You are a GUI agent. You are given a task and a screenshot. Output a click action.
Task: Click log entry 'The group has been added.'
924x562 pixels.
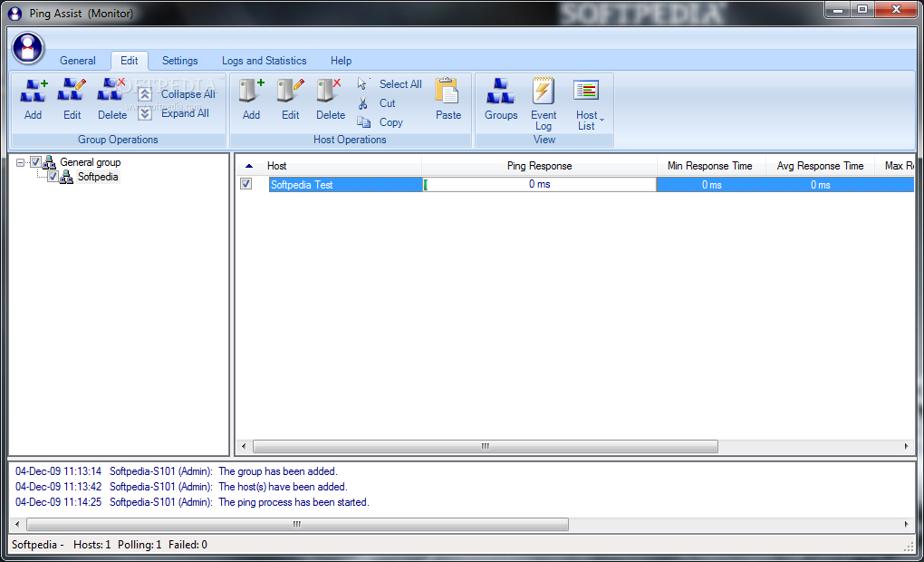[x=278, y=471]
